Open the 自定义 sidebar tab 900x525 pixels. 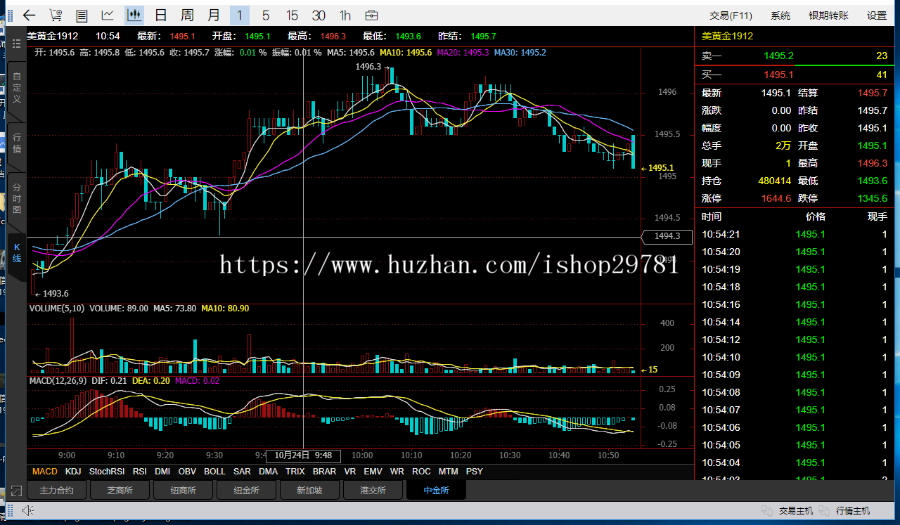point(17,88)
